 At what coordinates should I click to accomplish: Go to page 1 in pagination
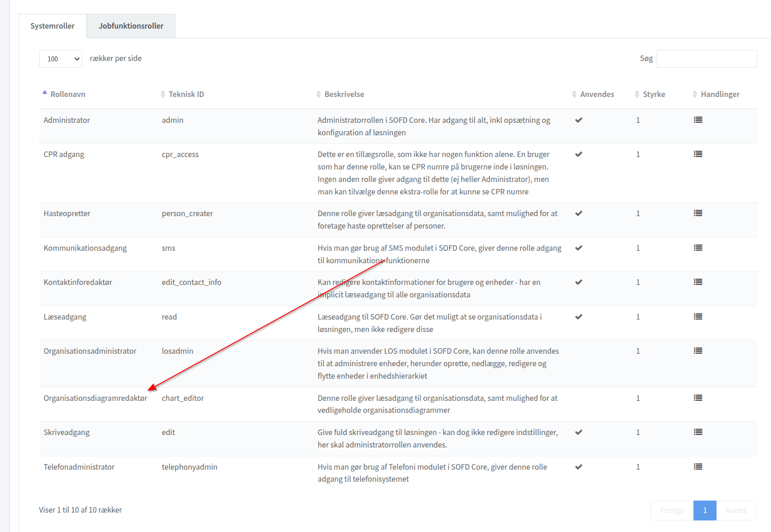coord(705,510)
